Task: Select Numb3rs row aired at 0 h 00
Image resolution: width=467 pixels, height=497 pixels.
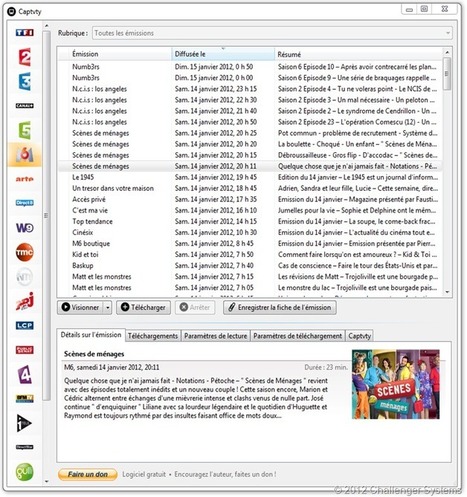Action: point(250,78)
